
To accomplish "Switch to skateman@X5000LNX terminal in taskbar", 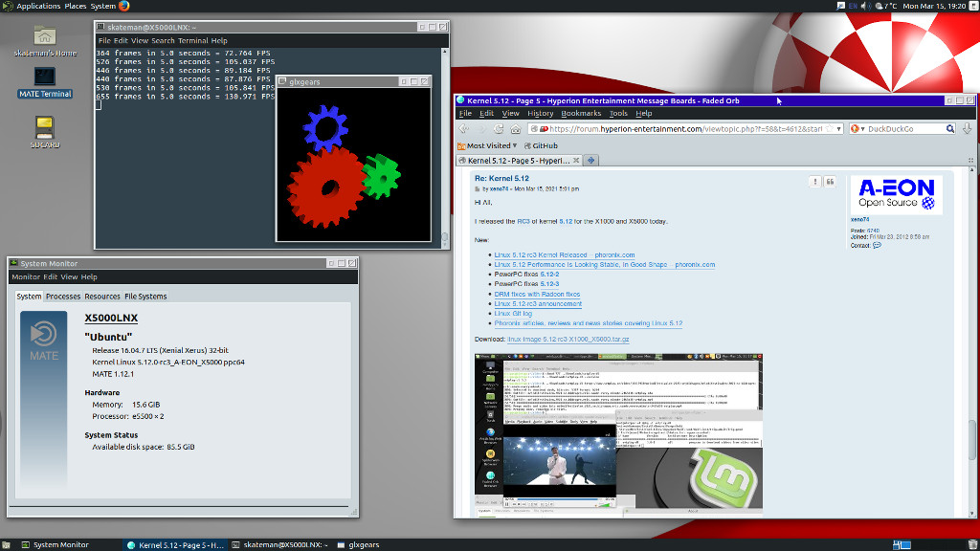I will pos(280,544).
